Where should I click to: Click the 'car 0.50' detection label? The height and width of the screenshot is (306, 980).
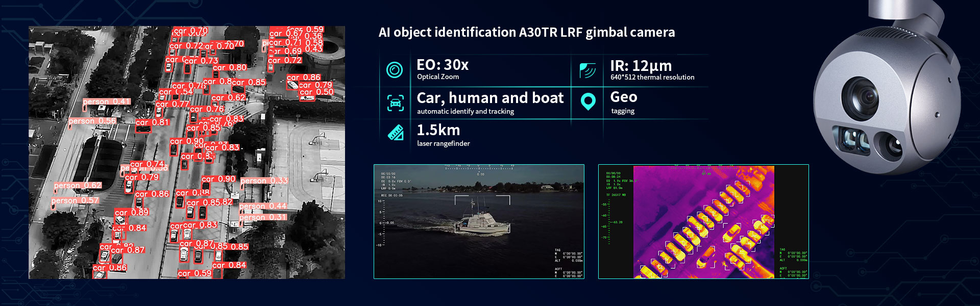(x=316, y=92)
